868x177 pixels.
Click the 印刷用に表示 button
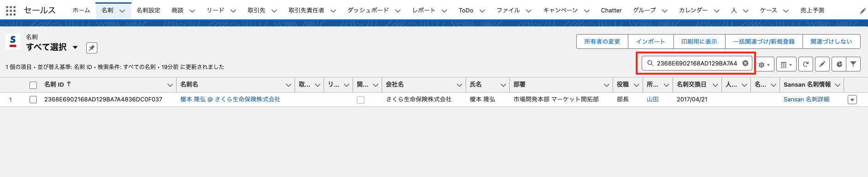tap(699, 41)
